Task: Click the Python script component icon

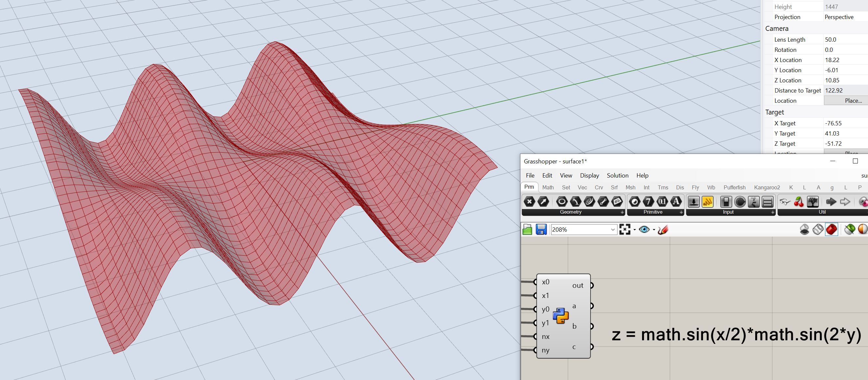Action: (561, 316)
